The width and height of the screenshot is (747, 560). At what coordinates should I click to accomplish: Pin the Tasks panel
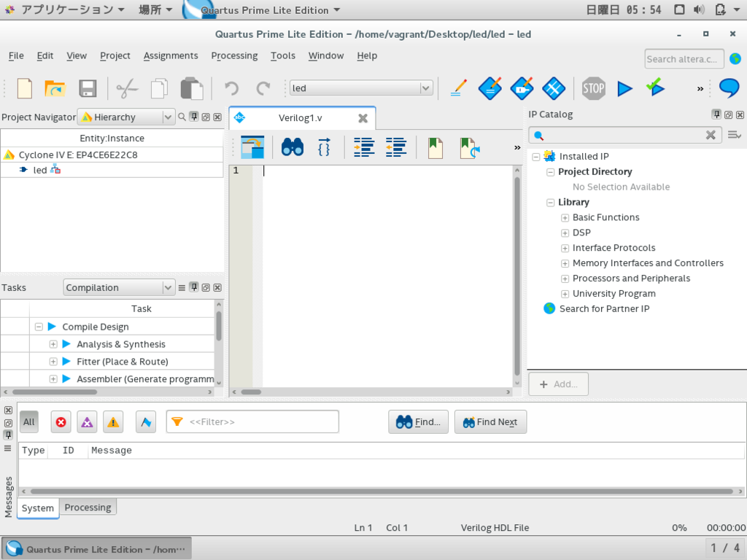[194, 287]
